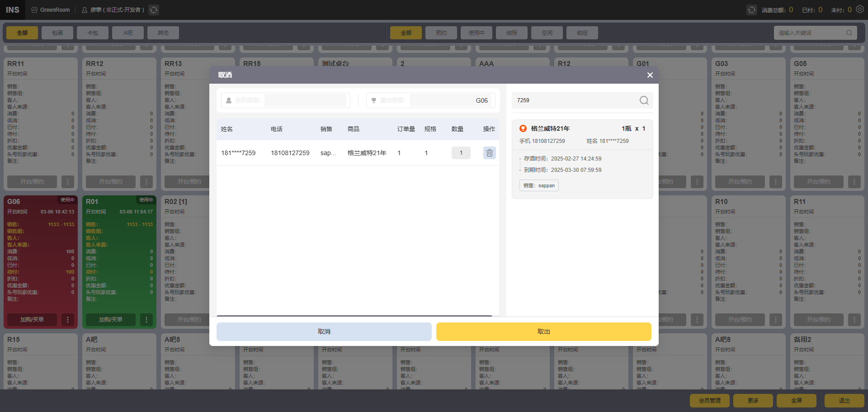Screen dimensions: 868x412
Task: Click 格兰威特21年 product cell in table
Action: point(367,153)
